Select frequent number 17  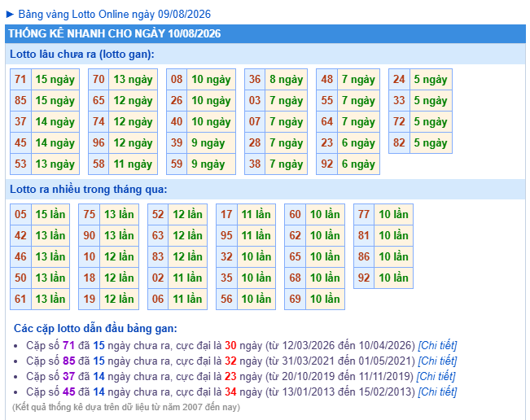[226, 214]
